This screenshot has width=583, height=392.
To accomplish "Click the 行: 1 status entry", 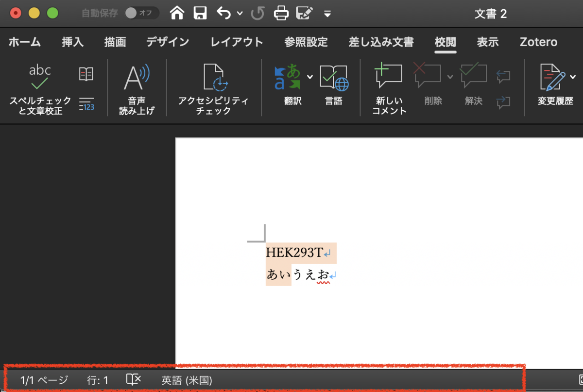I will [x=98, y=380].
